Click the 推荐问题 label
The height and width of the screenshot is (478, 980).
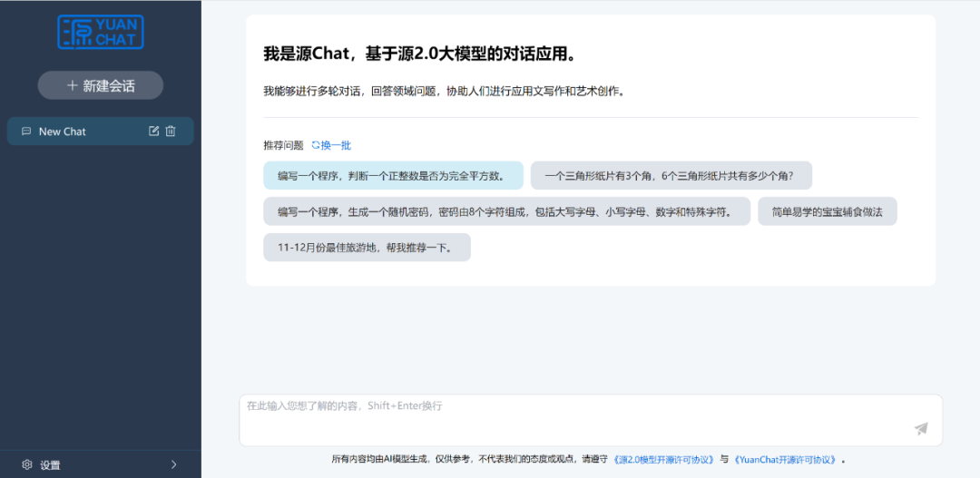tap(284, 146)
